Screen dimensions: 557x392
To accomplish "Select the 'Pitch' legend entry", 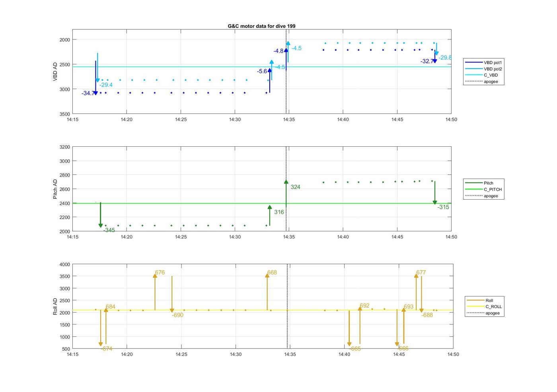I will [479, 183].
